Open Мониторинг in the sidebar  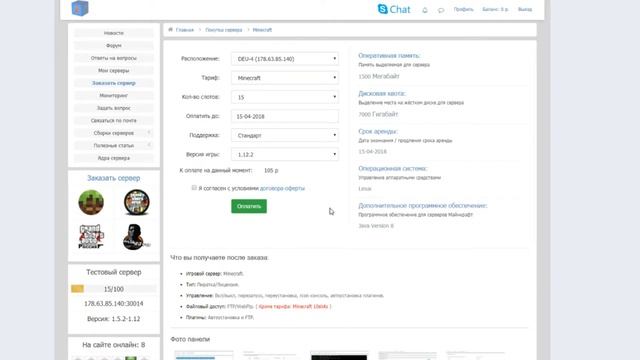(114, 96)
